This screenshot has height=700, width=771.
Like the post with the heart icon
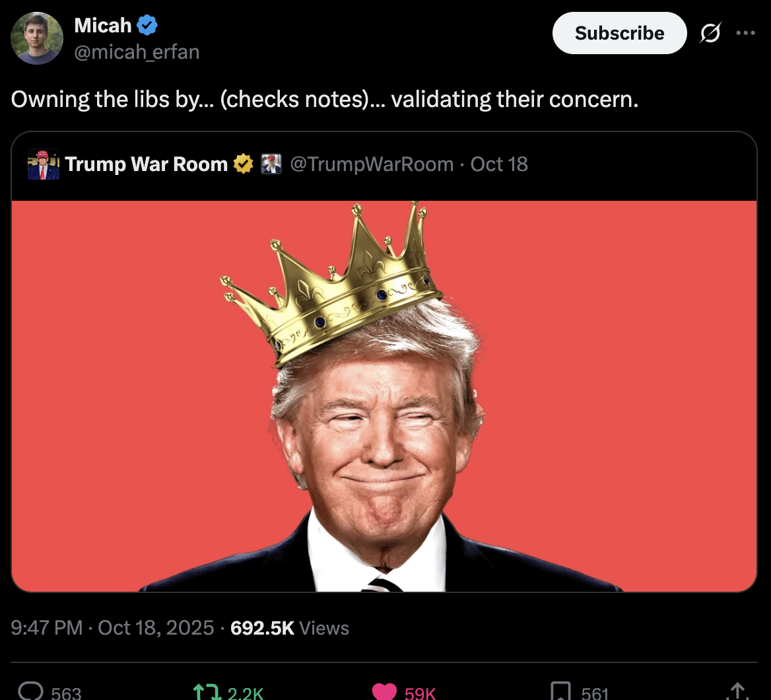click(x=384, y=691)
